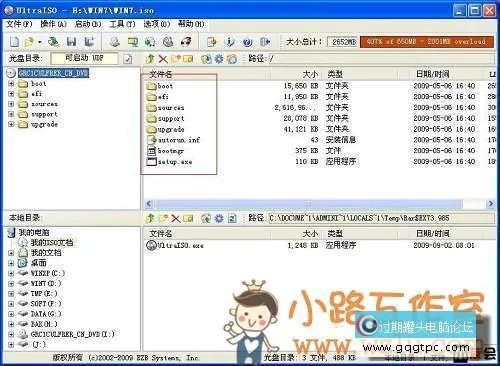Click the New image toolbar icon
Screen dimensions: 500x366
click(14, 42)
